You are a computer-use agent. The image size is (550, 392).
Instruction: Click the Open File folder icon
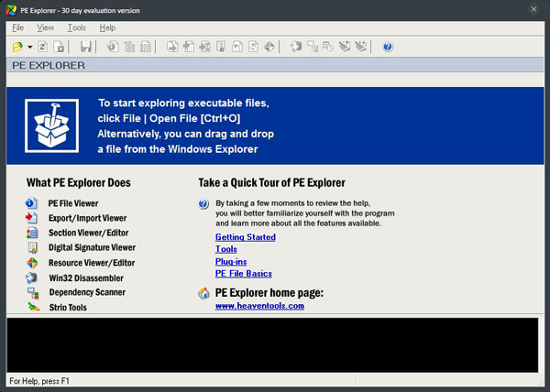pyautogui.click(x=17, y=47)
